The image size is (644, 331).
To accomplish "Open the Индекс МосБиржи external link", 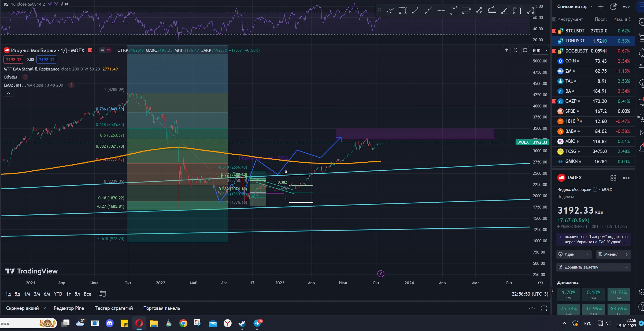I will 595,189.
